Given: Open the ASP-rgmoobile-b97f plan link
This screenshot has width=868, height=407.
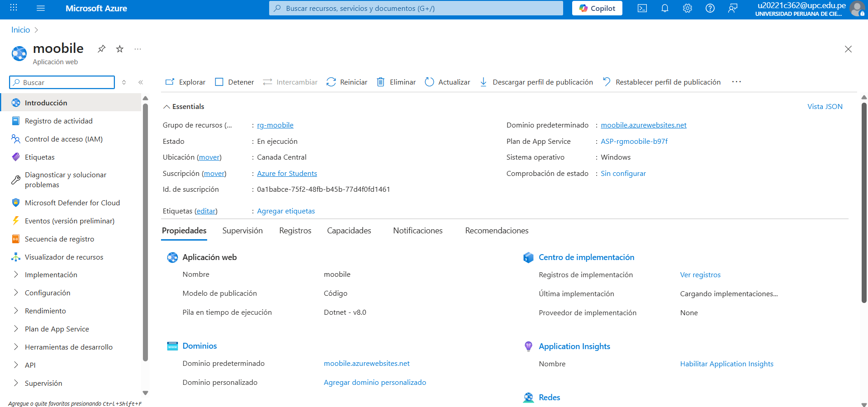Looking at the screenshot, I should click(x=634, y=142).
